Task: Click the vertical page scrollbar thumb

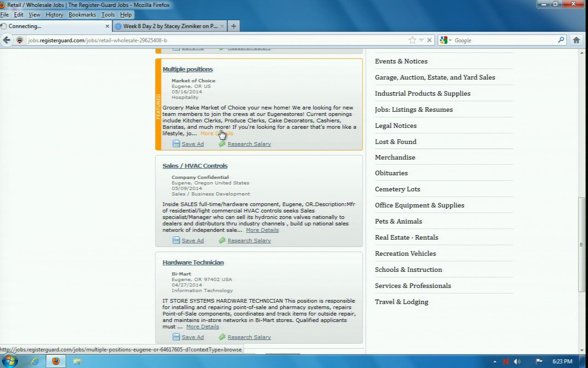Action: [582, 244]
